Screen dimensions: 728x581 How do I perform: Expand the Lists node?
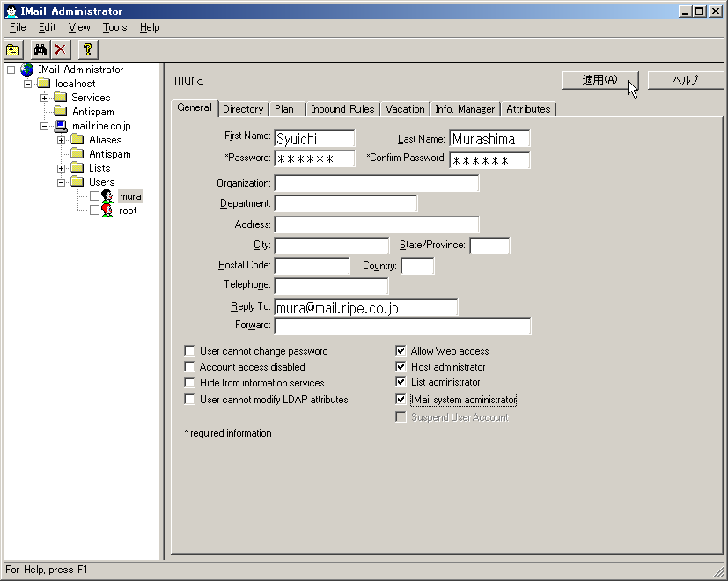(62, 168)
